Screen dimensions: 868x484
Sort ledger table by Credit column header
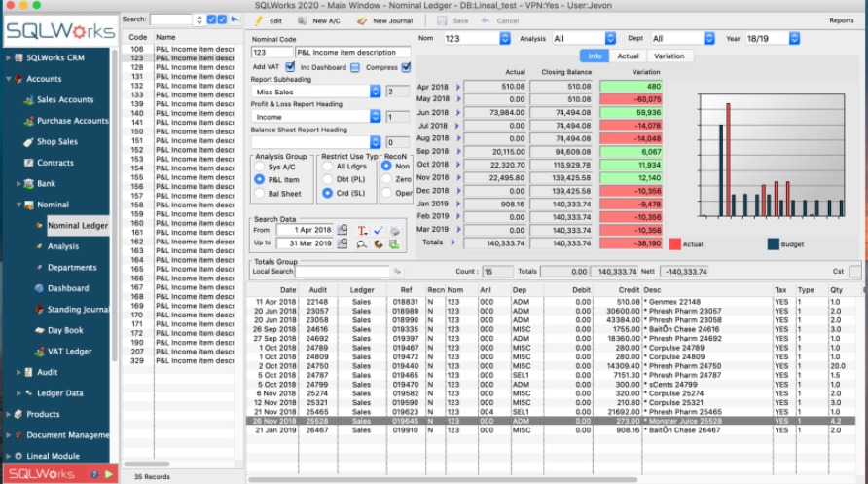(x=629, y=289)
